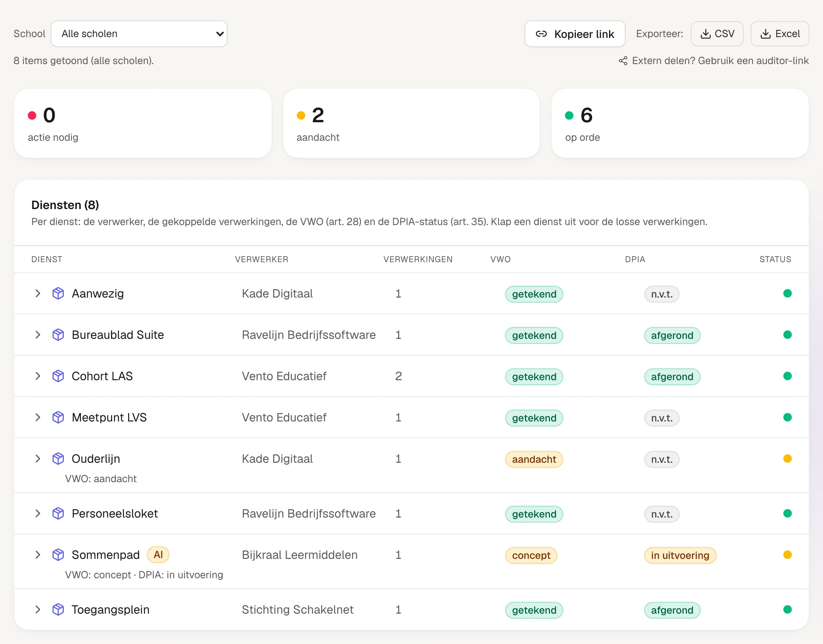
Task: Select the op orde summary card
Action: pyautogui.click(x=680, y=123)
